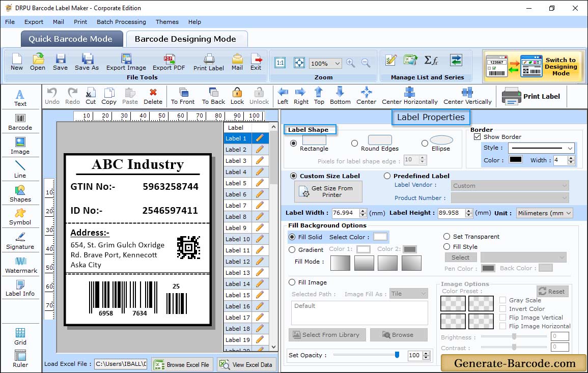The height and width of the screenshot is (373, 588).
Task: Open border Style dropdown
Action: click(x=570, y=148)
